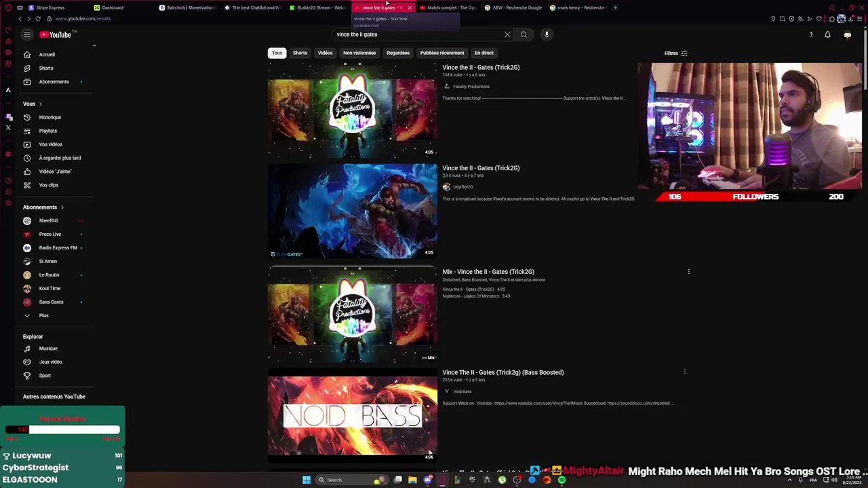Start voice search with microphone icon
The height and width of the screenshot is (488, 868).
click(x=547, y=35)
